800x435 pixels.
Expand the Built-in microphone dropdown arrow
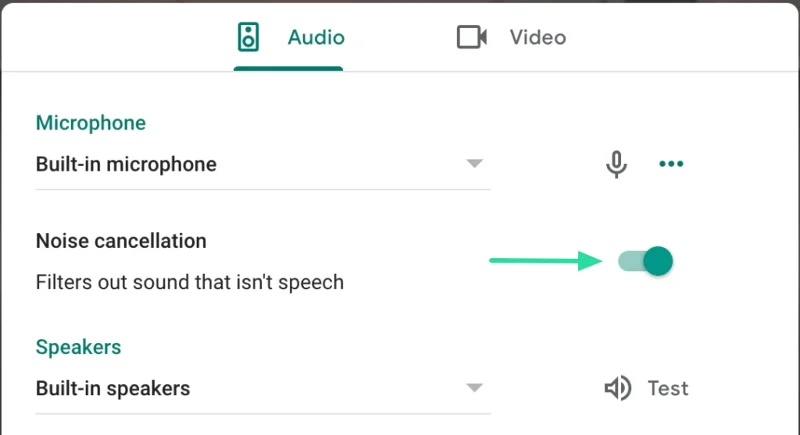pos(474,163)
